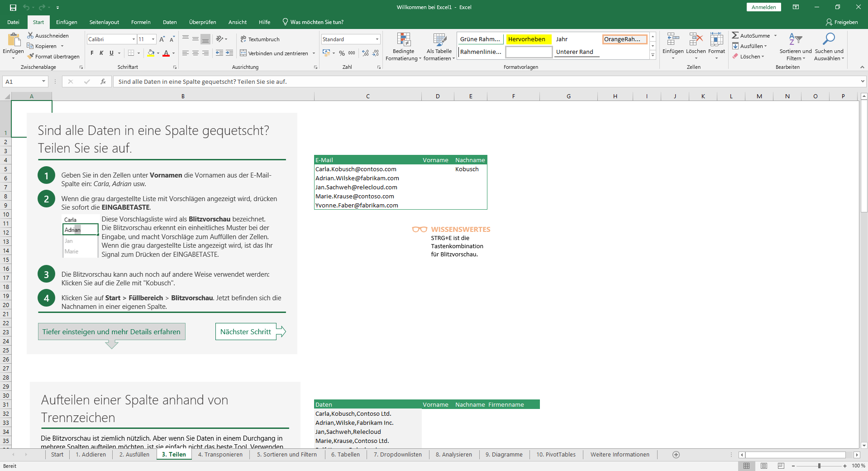The height and width of the screenshot is (471, 868).
Task: Switch to the Formeln ribbon tab
Action: 140,22
